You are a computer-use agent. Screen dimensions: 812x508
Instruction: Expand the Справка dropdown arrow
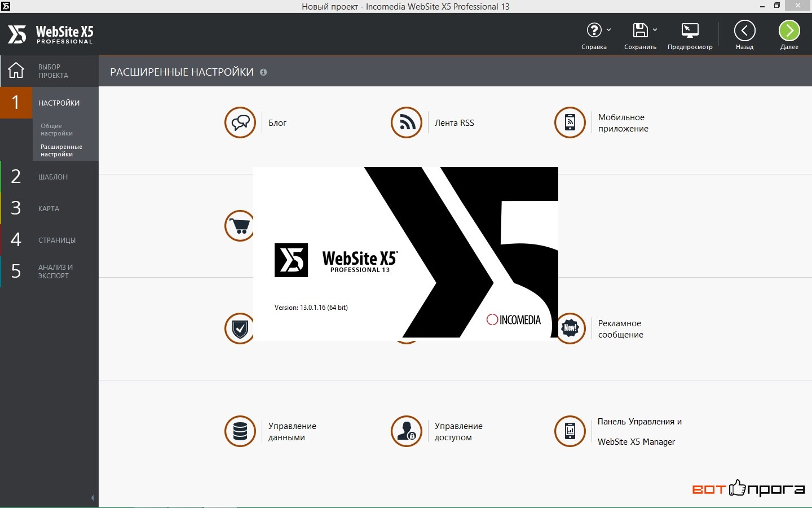pyautogui.click(x=608, y=30)
